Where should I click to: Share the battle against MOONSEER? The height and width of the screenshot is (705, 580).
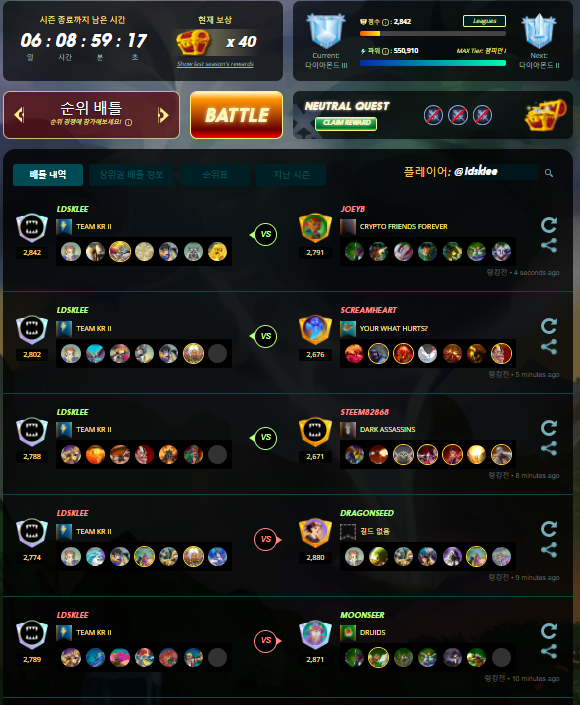tap(549, 651)
